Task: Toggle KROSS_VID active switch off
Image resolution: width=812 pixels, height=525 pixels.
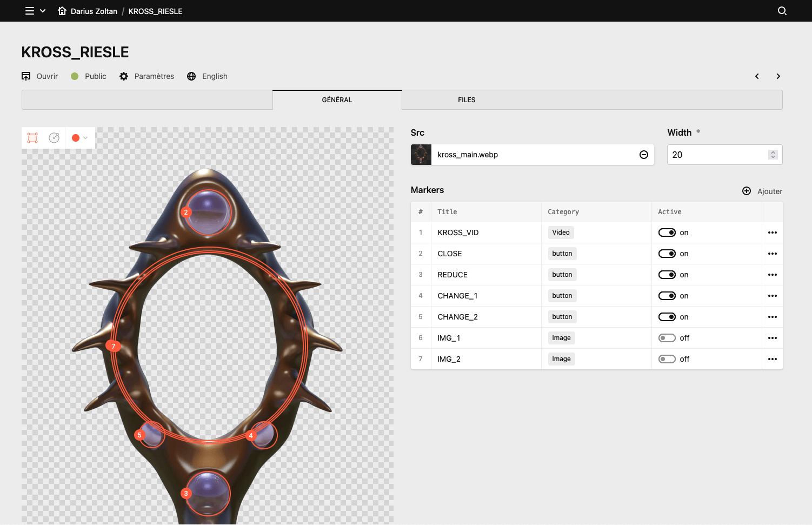Action: pos(667,232)
